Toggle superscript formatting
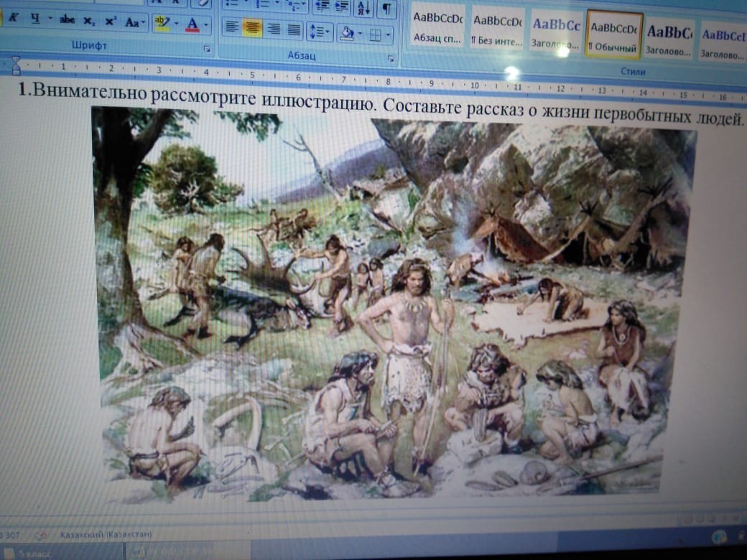Screen dimensions: 747x560 110,21
